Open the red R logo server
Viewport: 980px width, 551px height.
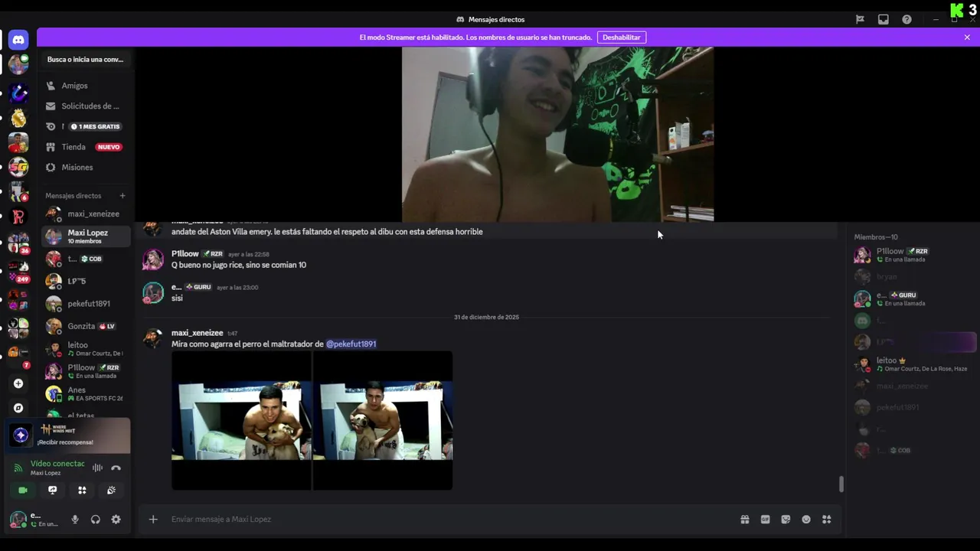click(18, 217)
